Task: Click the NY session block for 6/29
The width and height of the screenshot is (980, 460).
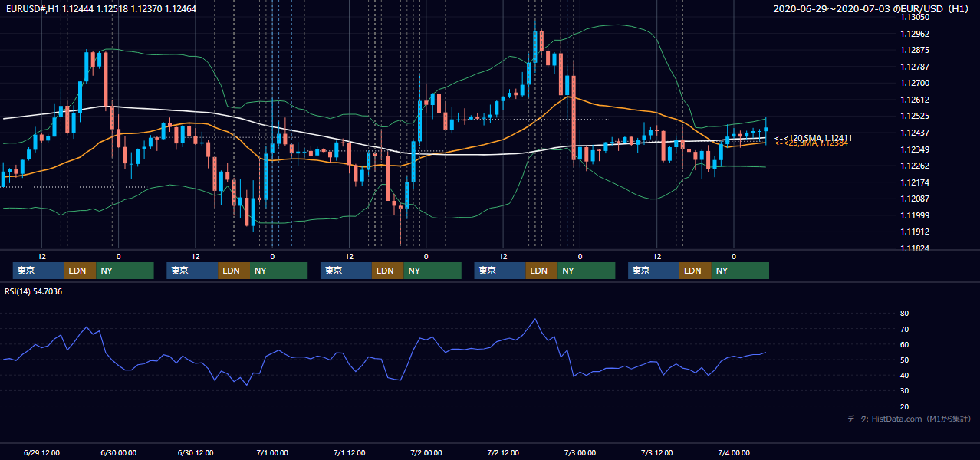Action: point(125,271)
